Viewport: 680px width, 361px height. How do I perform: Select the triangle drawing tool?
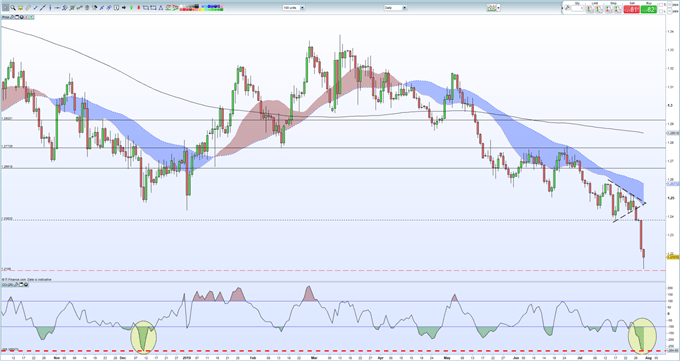point(160,7)
